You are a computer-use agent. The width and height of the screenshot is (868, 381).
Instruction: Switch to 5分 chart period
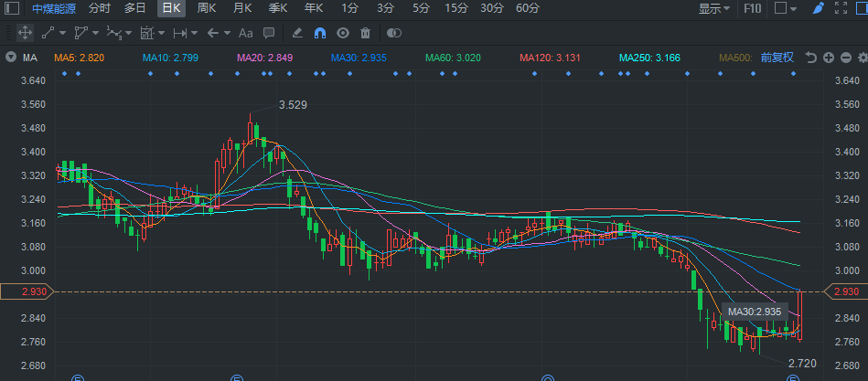click(421, 8)
